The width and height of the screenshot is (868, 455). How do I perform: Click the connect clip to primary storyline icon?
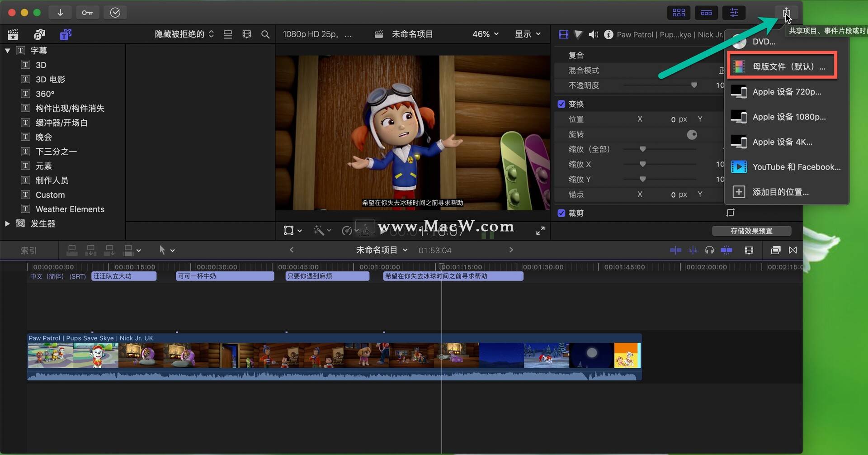click(x=72, y=250)
